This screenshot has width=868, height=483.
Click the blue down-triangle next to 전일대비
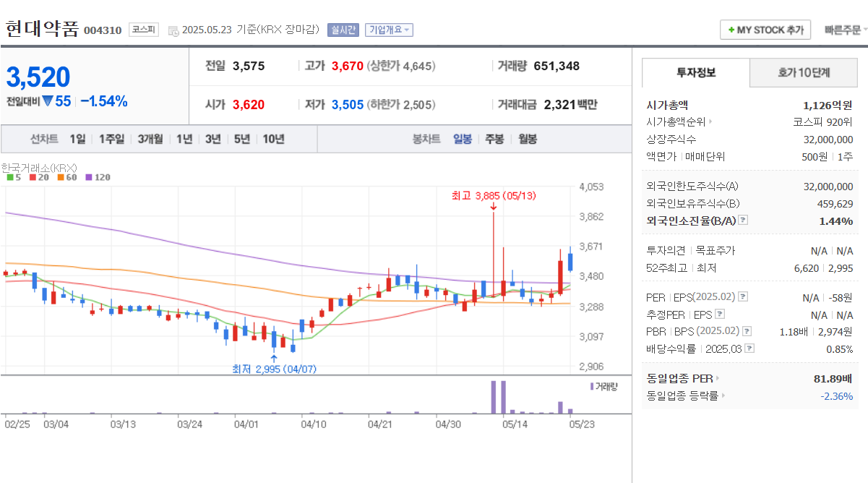pos(48,101)
